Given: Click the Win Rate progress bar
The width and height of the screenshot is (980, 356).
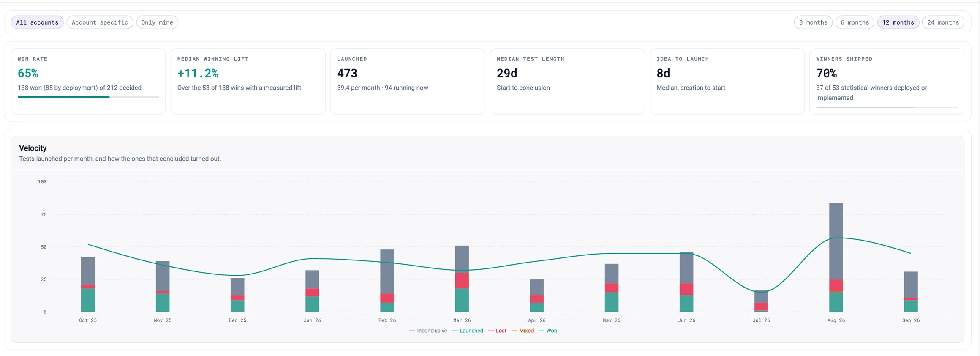Looking at the screenshot, I should tap(88, 97).
